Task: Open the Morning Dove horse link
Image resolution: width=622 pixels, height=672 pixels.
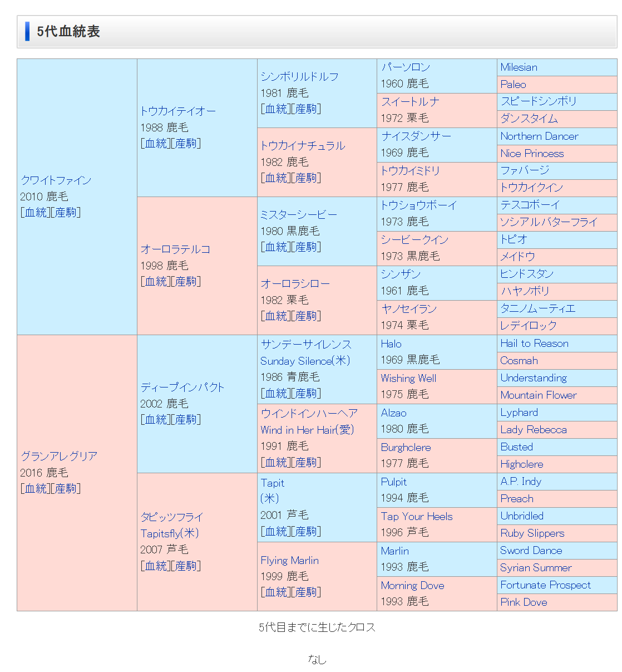Action: coord(412,585)
